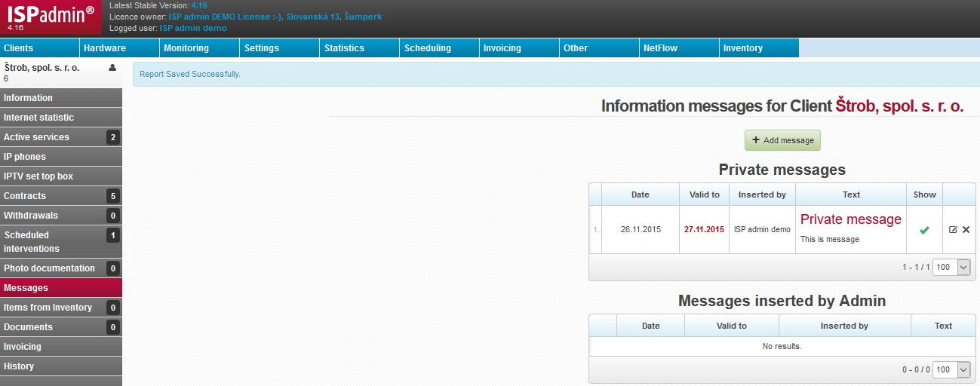980x386 pixels.
Task: Click 'Report Saved Successfully.' notification
Action: click(189, 75)
